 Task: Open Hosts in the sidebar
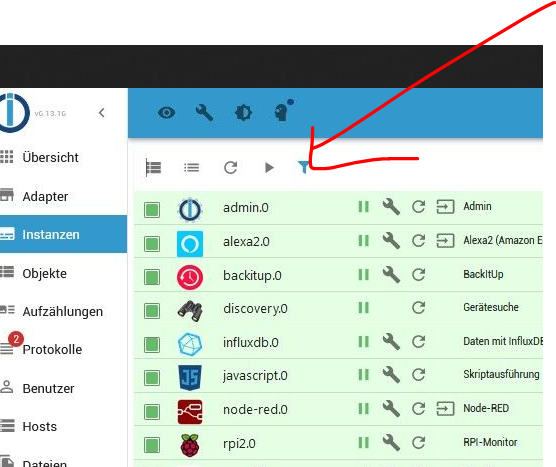[39, 426]
